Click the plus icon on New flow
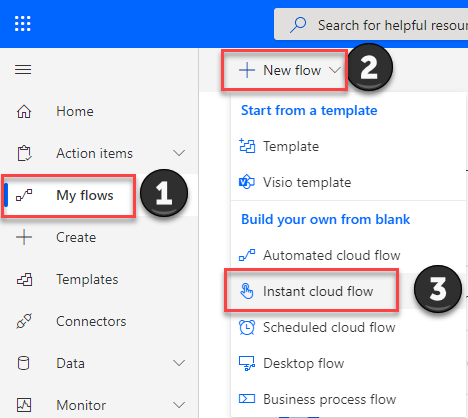Image resolution: width=468 pixels, height=418 pixels. click(x=247, y=70)
